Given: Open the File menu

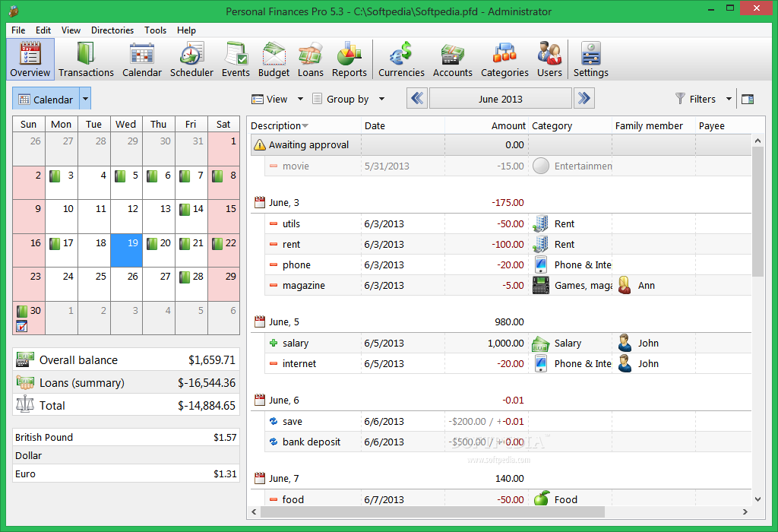Looking at the screenshot, I should click(x=18, y=30).
